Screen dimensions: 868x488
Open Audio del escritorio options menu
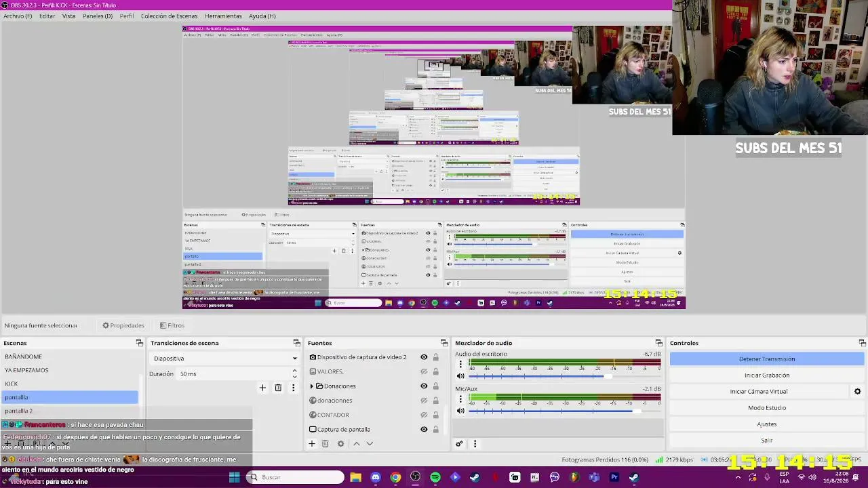tap(460, 364)
